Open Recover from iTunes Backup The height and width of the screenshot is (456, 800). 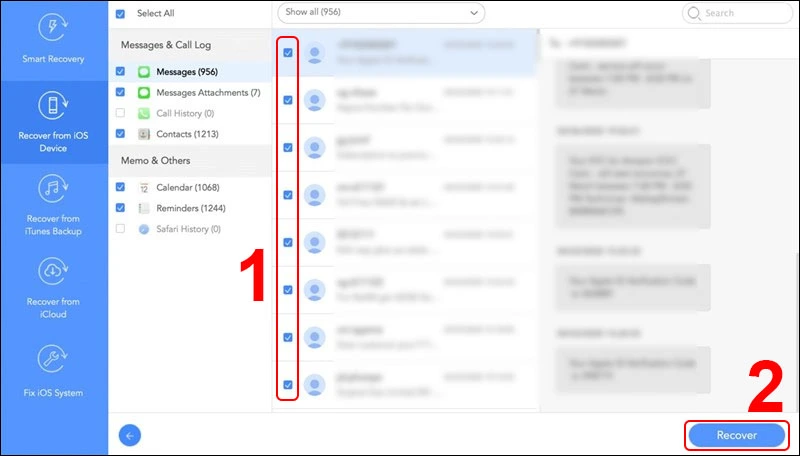click(53, 205)
